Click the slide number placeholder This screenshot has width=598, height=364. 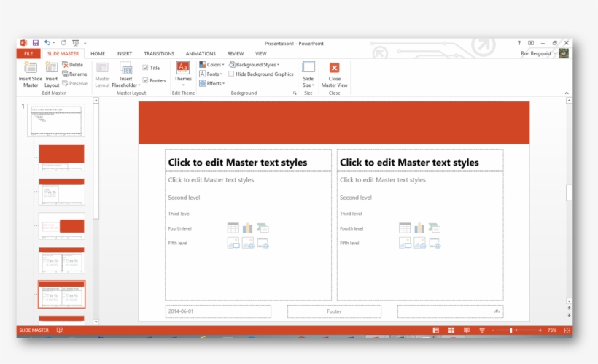tap(450, 311)
